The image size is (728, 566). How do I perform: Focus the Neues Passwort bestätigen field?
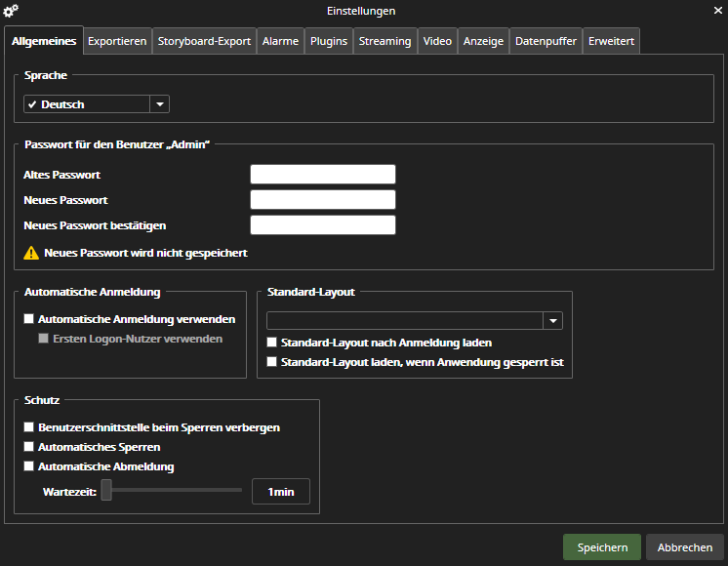pos(322,225)
